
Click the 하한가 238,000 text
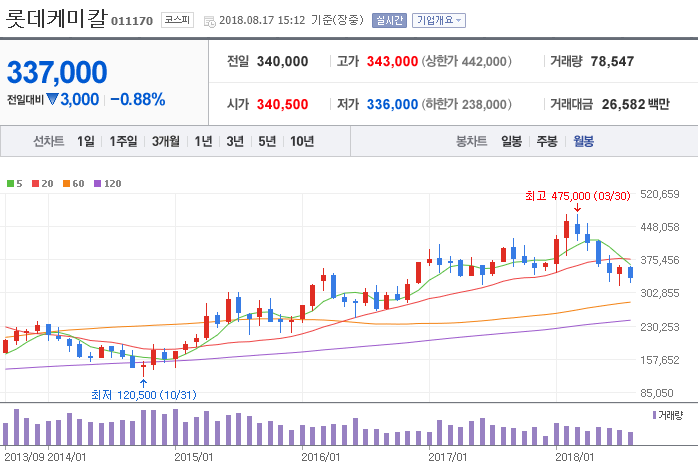coord(467,104)
